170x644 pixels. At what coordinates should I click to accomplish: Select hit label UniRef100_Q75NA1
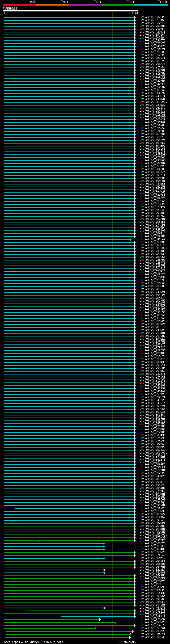152,70
